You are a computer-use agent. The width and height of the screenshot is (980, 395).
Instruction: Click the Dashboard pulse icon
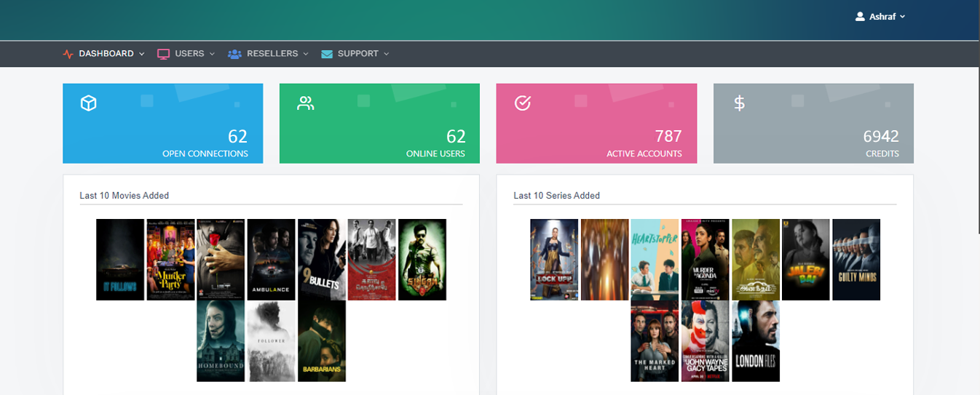tap(68, 54)
